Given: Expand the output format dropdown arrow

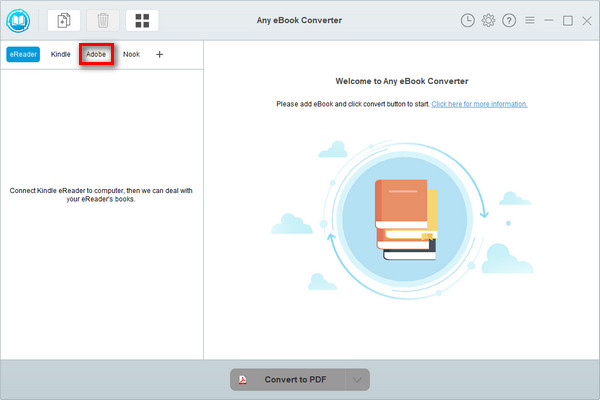Looking at the screenshot, I should pos(357,380).
